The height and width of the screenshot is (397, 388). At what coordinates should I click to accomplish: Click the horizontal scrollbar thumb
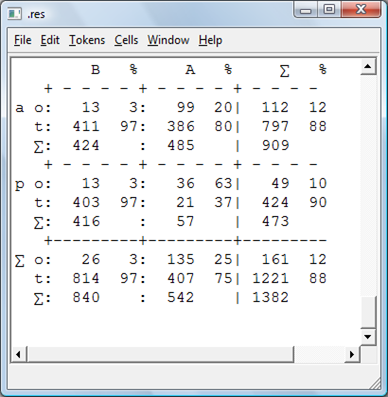160,354
